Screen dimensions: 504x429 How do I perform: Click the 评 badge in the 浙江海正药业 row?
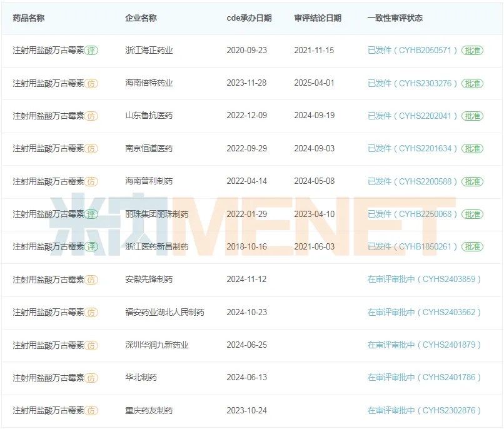tap(91, 51)
